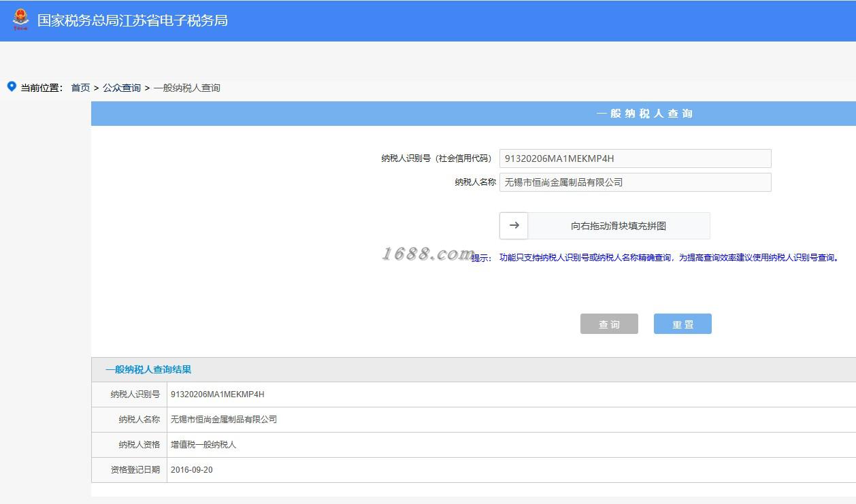856x504 pixels.
Task: Click 一般纳税人查询 breadcrumb item
Action: 186,88
